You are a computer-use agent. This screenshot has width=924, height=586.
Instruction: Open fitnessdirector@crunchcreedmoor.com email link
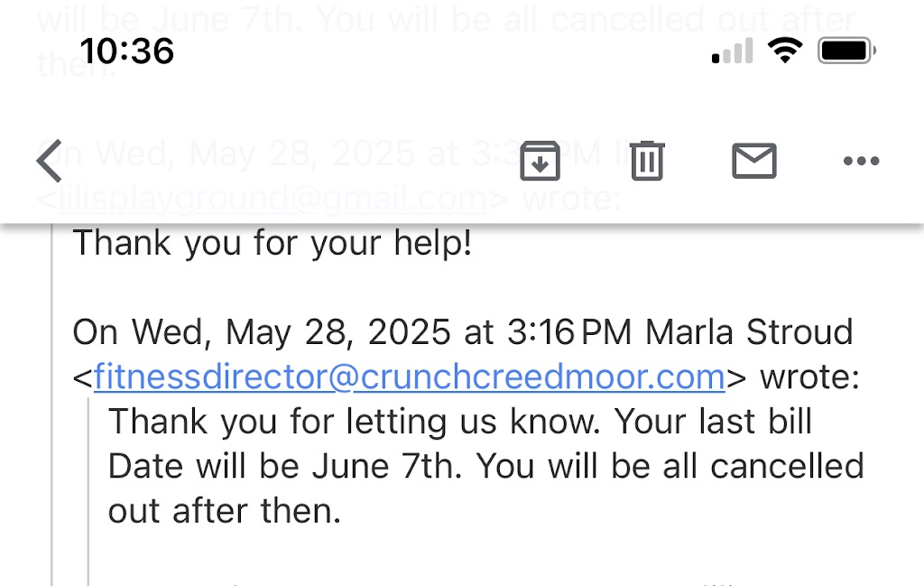(x=409, y=377)
